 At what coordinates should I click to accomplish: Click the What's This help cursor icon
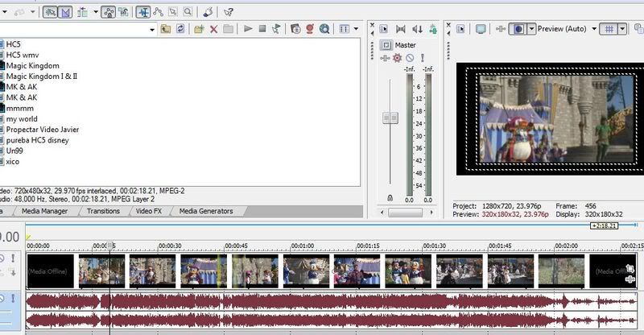[229, 12]
